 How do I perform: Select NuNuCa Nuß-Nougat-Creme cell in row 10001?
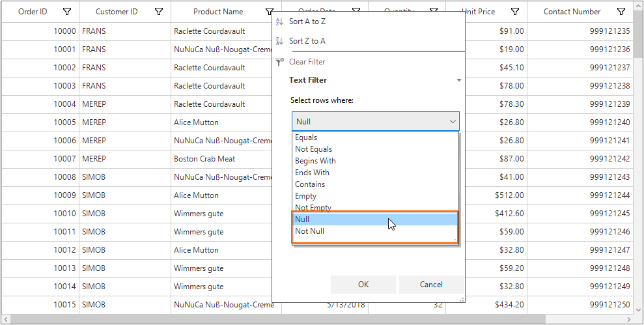pyautogui.click(x=222, y=49)
